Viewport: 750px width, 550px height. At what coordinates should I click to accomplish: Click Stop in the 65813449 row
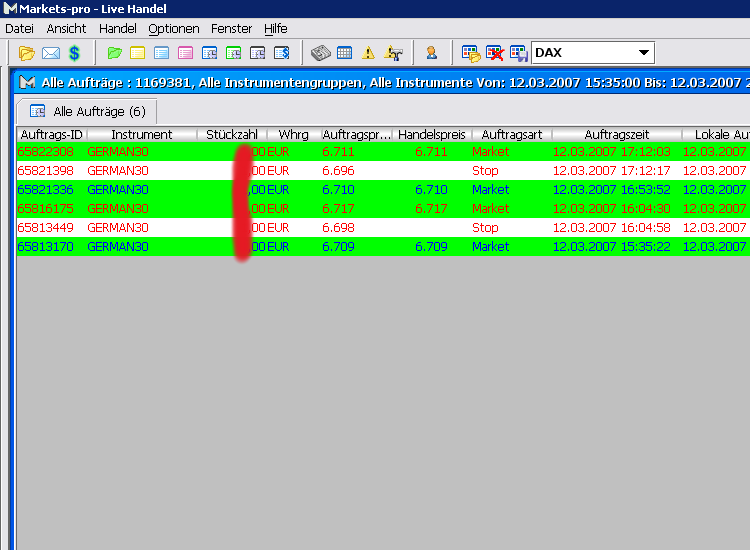point(485,228)
